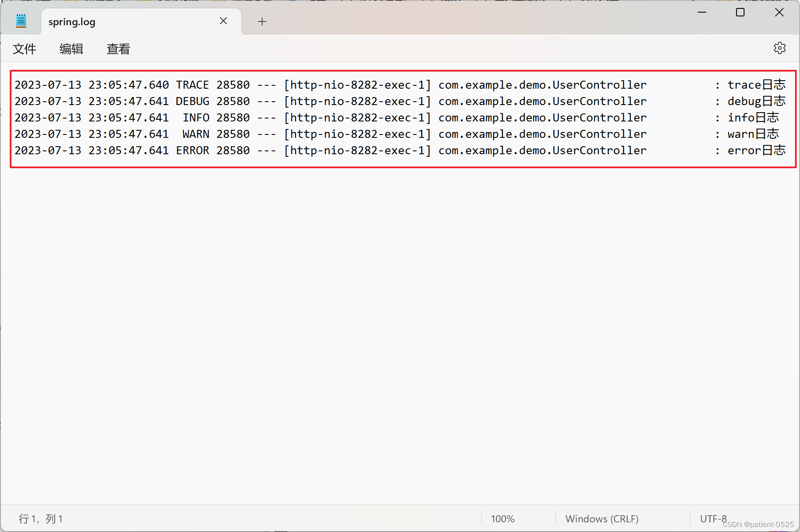Click the warn日志 message text
Screen dimensions: 800x532
tap(753, 134)
